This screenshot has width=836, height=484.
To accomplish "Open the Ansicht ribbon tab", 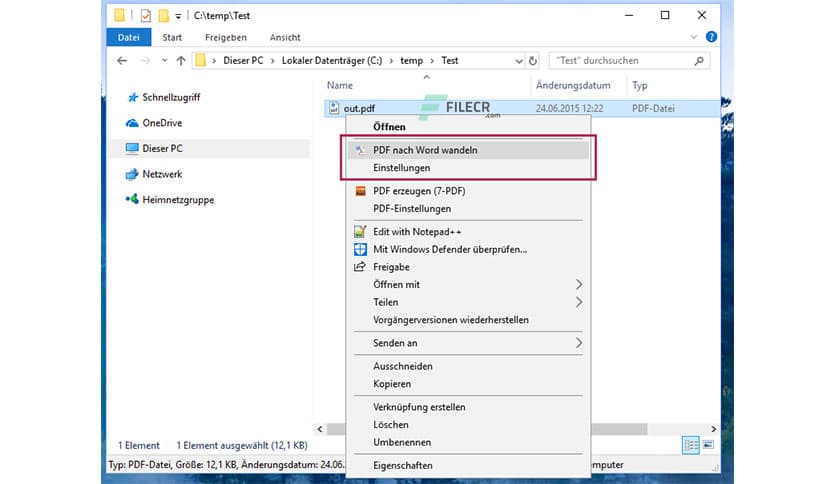I will [x=285, y=37].
